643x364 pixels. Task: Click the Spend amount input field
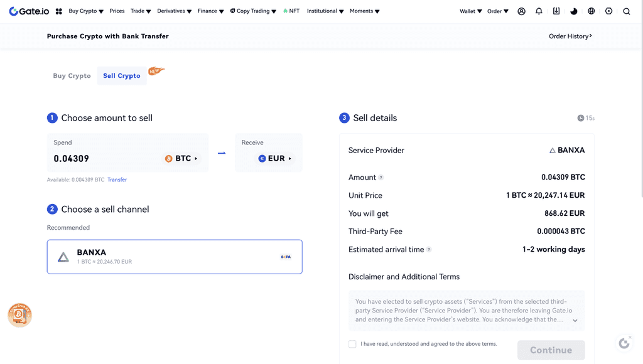[x=100, y=159]
